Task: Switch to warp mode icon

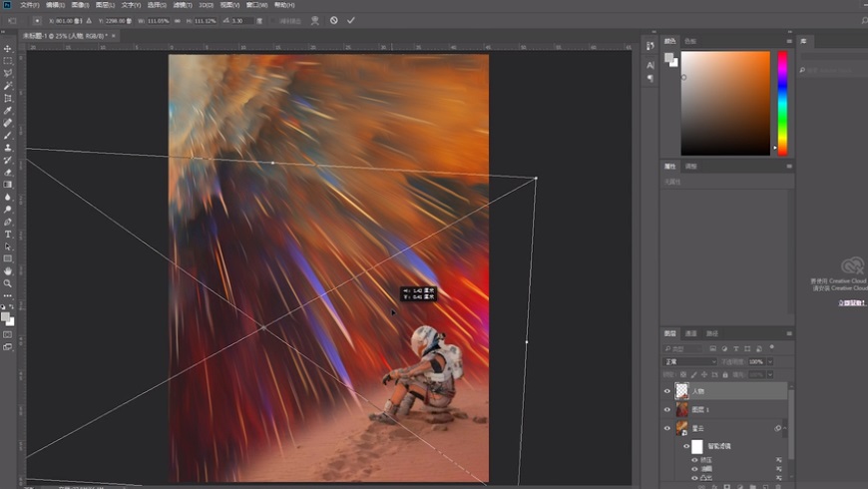Action: pyautogui.click(x=315, y=21)
